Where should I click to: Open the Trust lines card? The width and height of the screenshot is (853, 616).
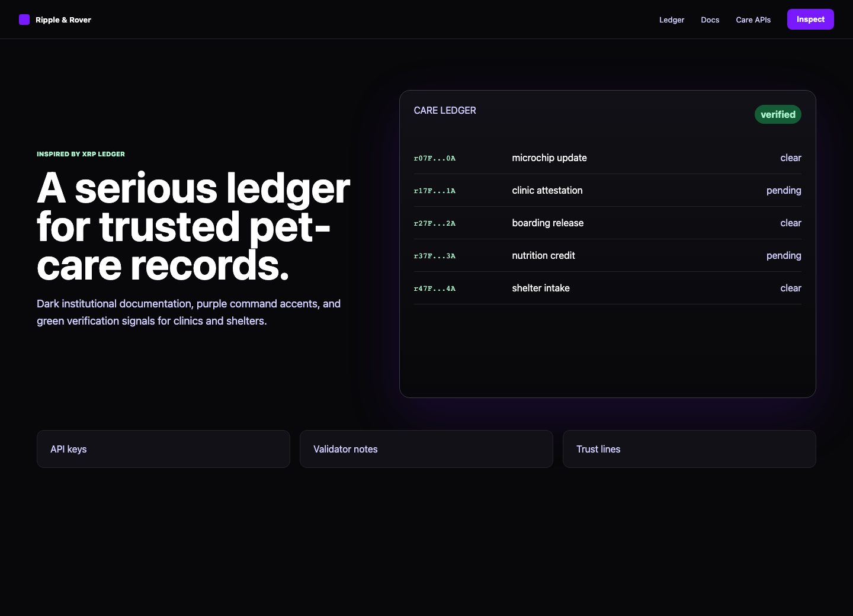(x=690, y=449)
